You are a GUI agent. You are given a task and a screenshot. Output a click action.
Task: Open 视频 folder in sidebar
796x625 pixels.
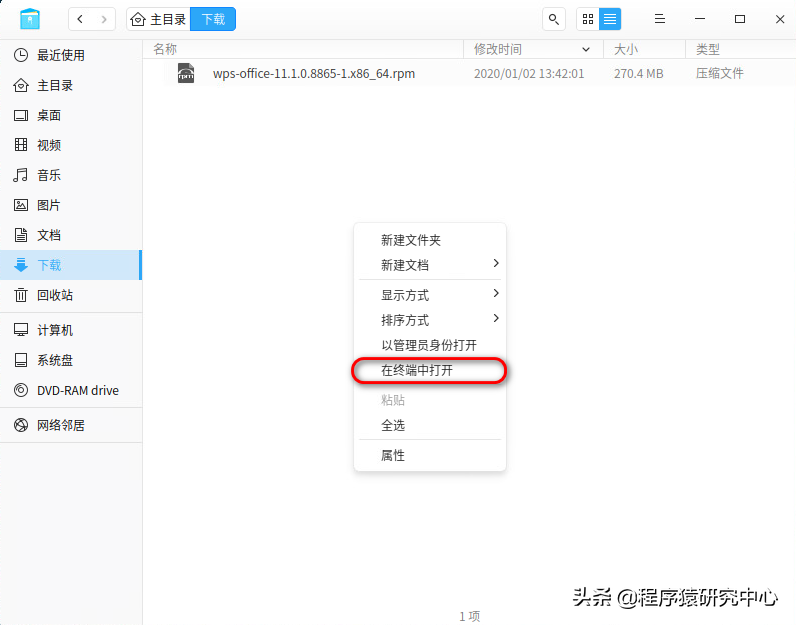pos(71,145)
